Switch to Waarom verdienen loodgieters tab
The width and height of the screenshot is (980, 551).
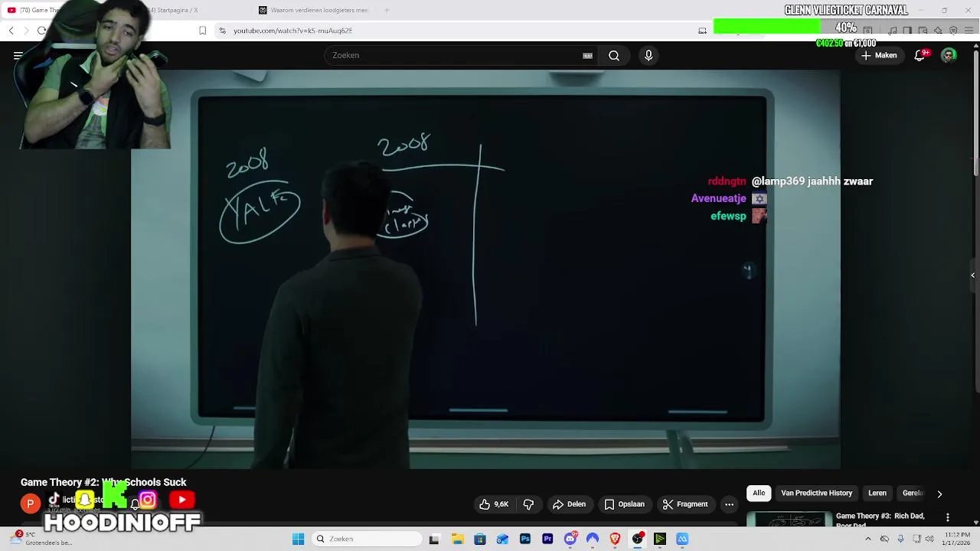(x=314, y=10)
